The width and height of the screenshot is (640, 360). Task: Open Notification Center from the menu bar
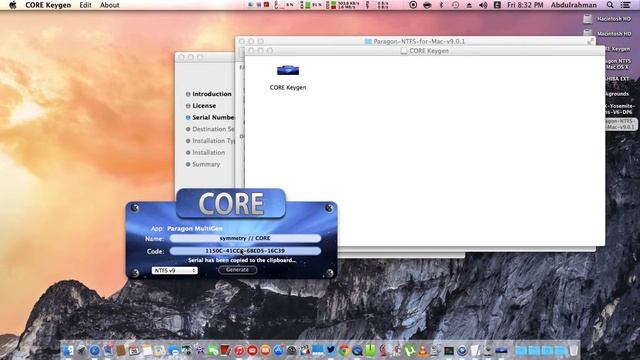tap(625, 5)
